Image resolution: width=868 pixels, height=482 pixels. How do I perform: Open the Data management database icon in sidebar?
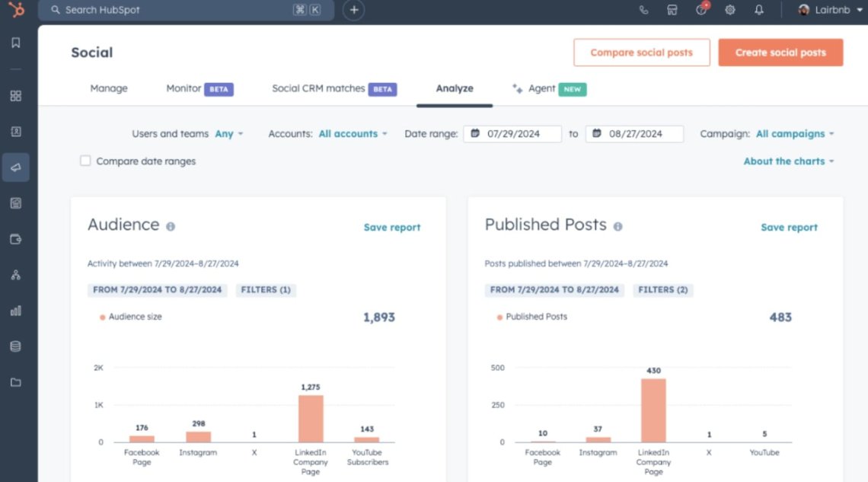(x=15, y=346)
